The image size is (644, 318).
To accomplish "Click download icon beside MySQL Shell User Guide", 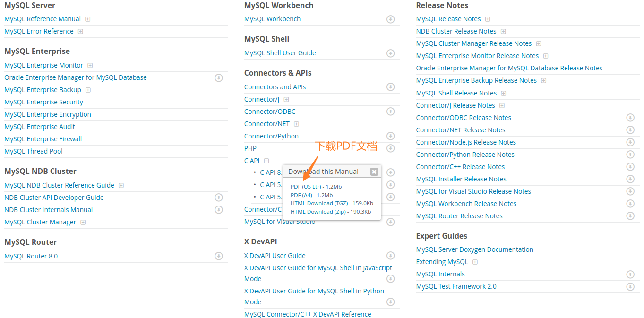I will 390,53.
